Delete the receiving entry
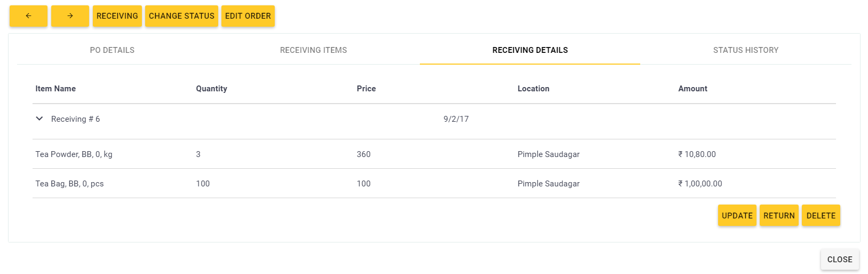 (821, 216)
